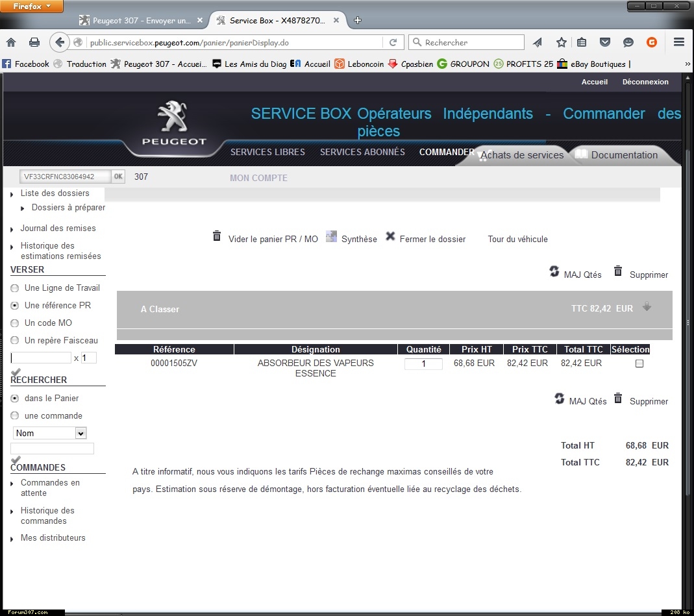
Task: Click the Déconnexion link
Action: (645, 82)
